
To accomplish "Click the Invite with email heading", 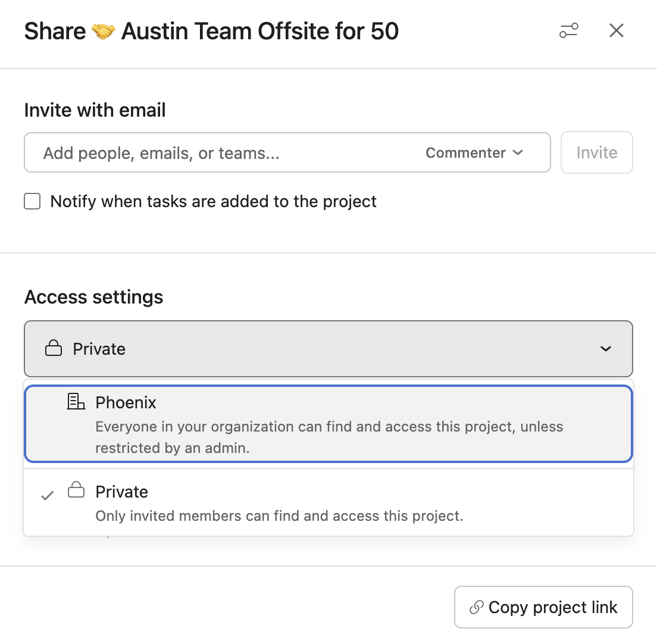I will tap(95, 110).
